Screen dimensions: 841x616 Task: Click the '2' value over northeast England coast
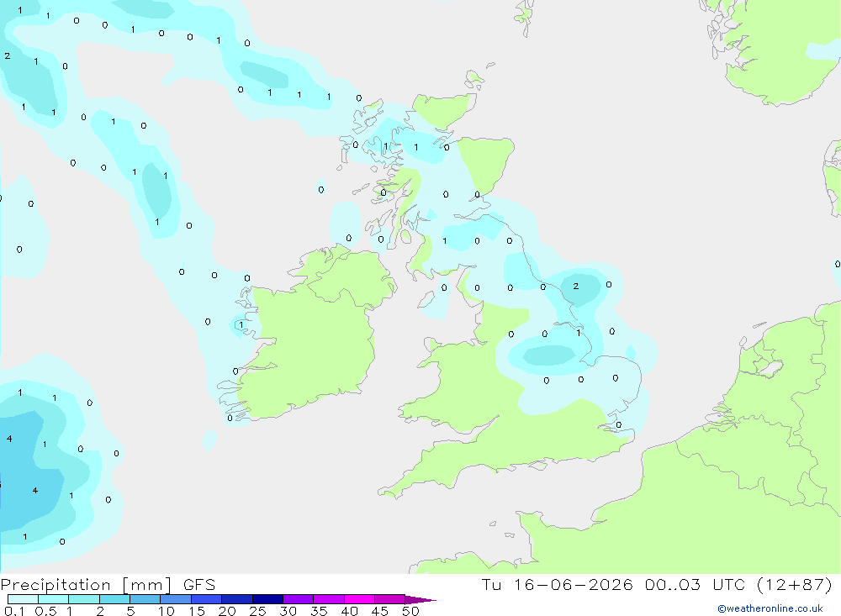(576, 286)
